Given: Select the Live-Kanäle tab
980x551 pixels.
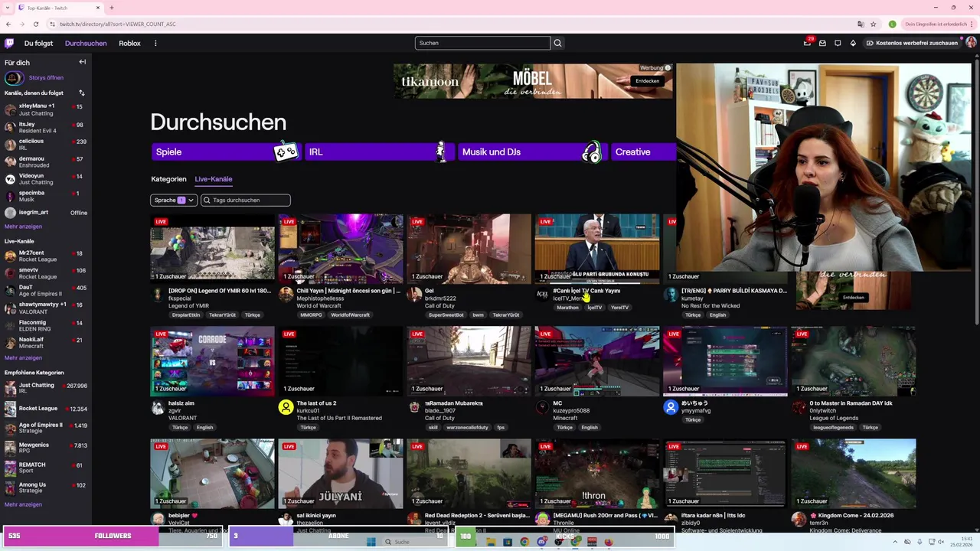Looking at the screenshot, I should pos(214,179).
